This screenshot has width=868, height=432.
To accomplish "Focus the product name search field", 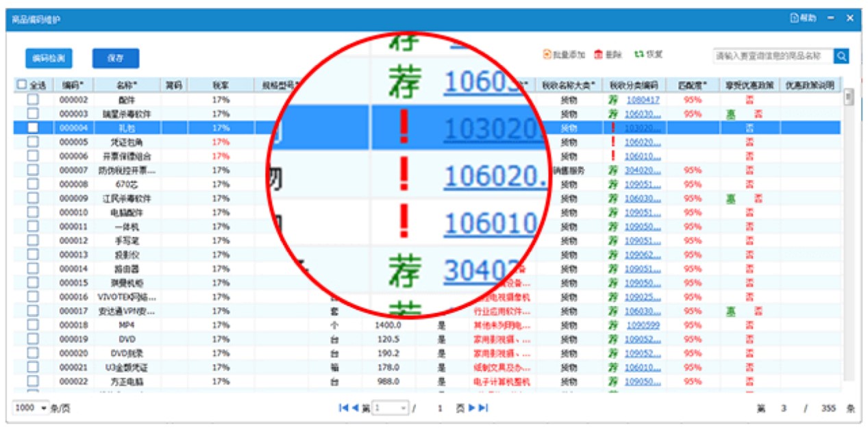I will point(773,56).
